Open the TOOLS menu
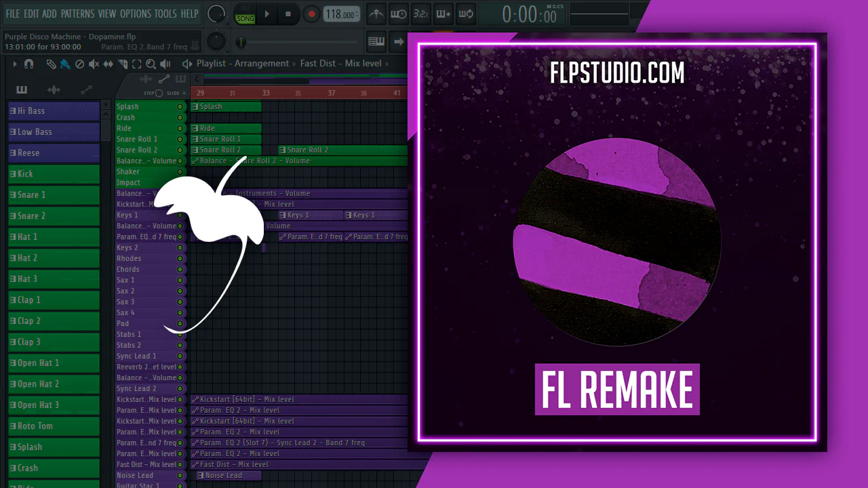The image size is (868, 488). [165, 14]
